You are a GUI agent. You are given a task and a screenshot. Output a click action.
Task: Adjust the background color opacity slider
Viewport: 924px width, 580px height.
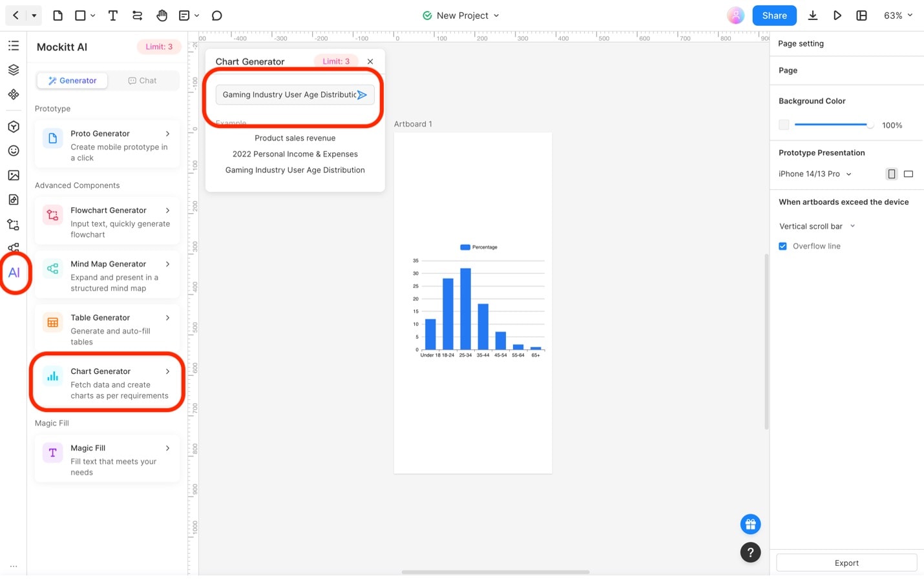coord(834,125)
